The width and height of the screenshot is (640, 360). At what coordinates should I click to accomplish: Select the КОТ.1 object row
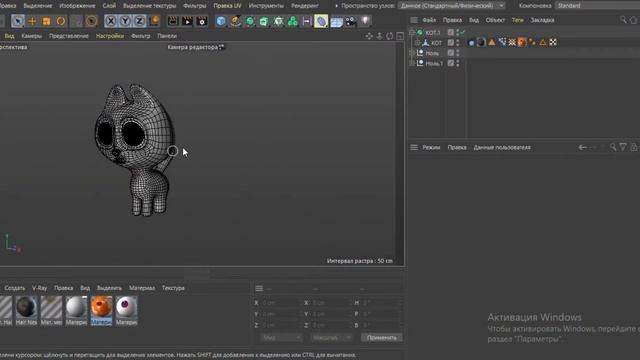pos(433,32)
